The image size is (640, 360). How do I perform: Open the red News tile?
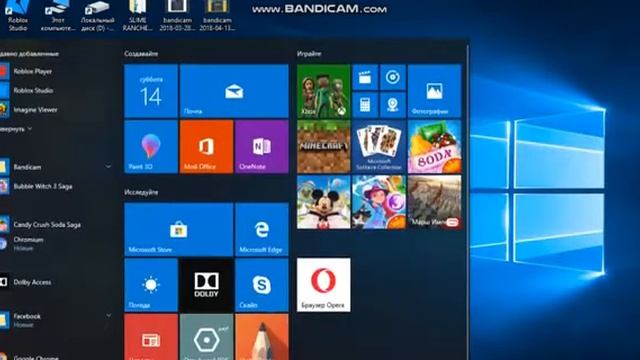151,337
